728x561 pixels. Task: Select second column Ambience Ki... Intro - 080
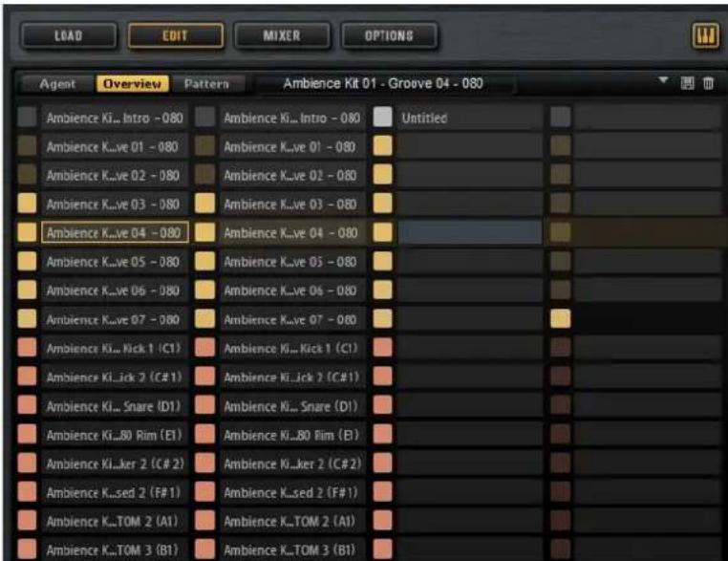point(292,118)
